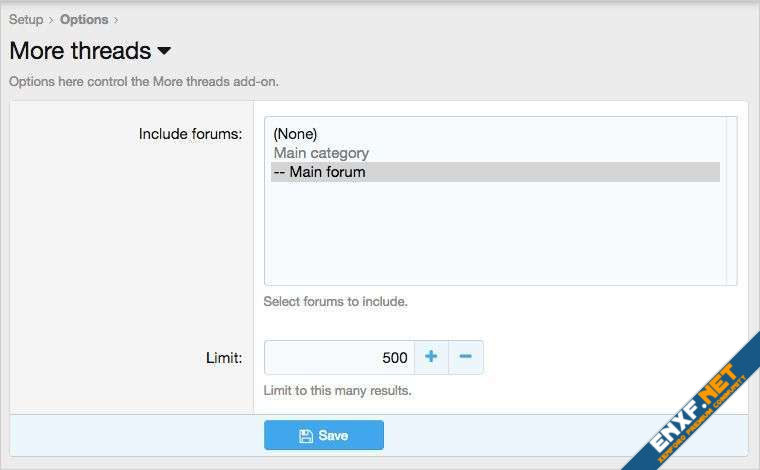Click the chevron after Options breadcrumb
The height and width of the screenshot is (470, 760).
[116, 19]
